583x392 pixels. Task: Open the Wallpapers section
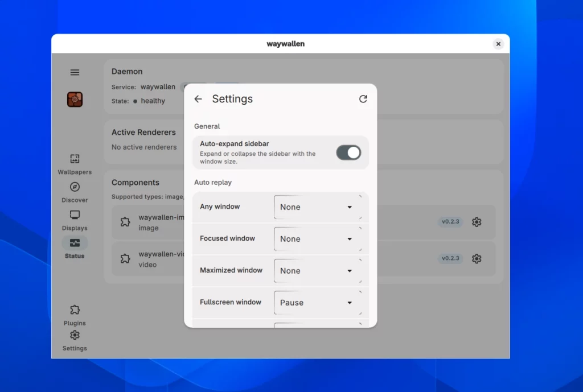pos(75,164)
